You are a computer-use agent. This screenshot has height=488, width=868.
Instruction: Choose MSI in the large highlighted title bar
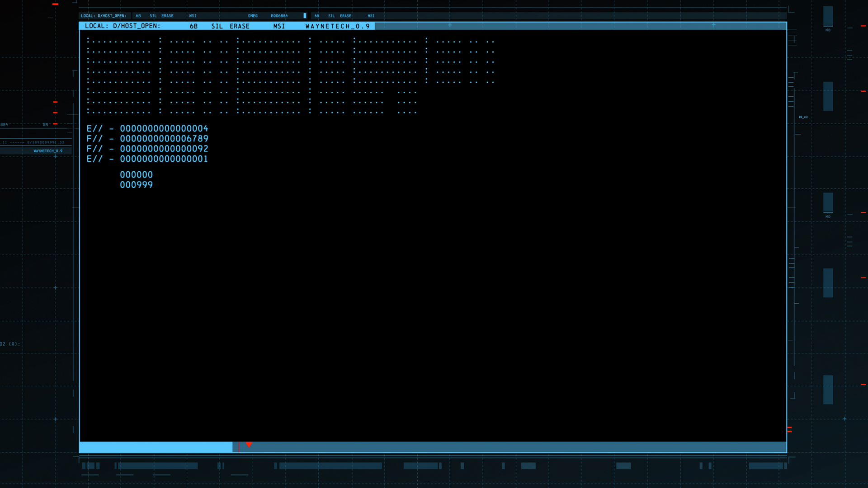coord(279,26)
